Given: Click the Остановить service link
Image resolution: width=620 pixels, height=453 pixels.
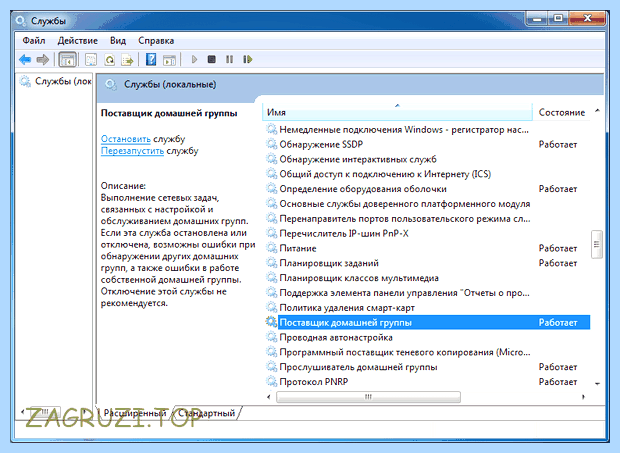Looking at the screenshot, I should [126, 139].
